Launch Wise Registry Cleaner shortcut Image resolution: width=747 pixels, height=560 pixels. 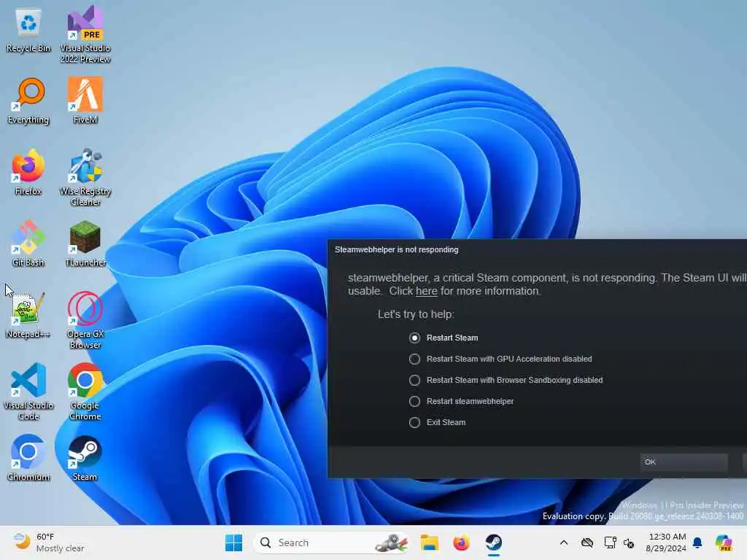[x=85, y=177]
